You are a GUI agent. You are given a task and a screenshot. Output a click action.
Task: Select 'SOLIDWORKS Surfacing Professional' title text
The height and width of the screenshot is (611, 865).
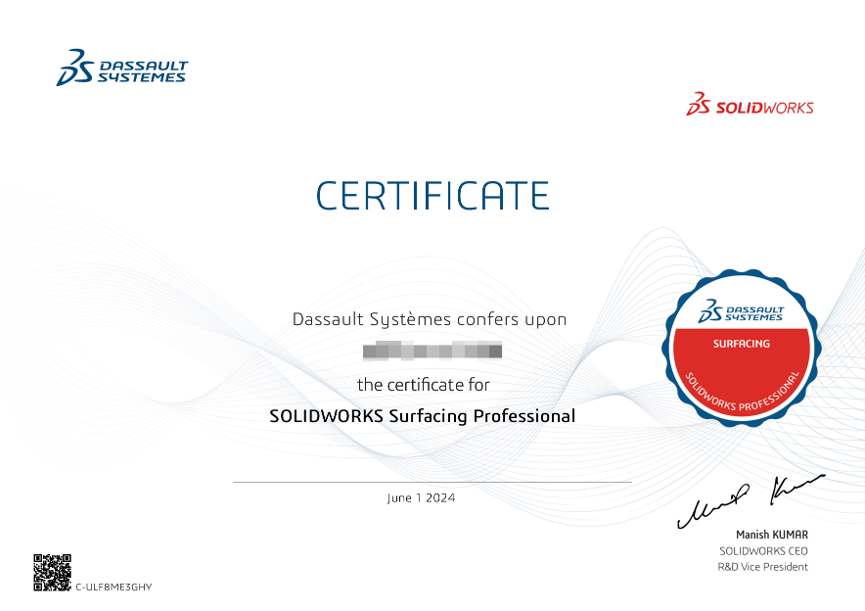pos(422,416)
